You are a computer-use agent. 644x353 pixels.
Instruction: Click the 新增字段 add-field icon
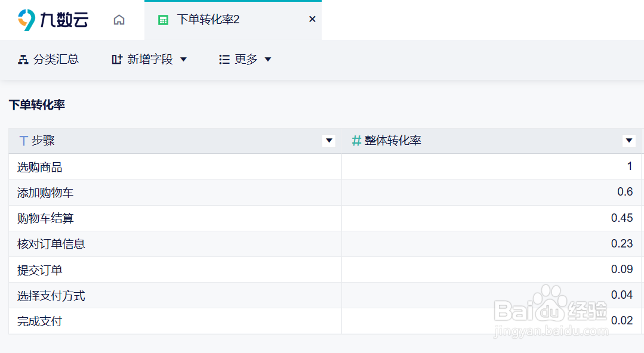tap(117, 58)
